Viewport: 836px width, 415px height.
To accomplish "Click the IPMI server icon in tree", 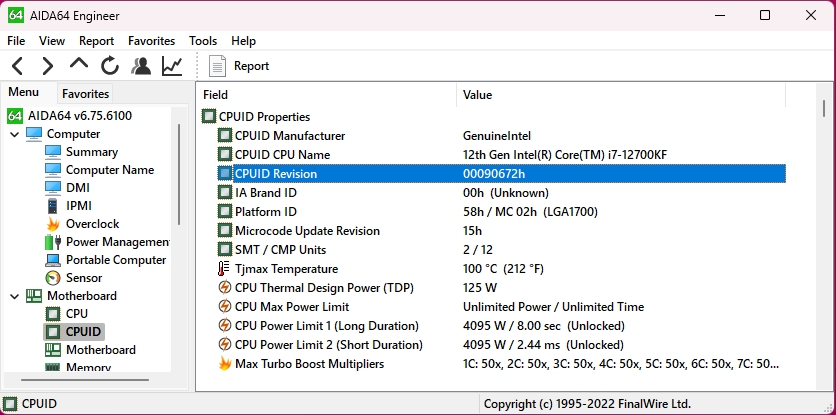I will [x=52, y=206].
